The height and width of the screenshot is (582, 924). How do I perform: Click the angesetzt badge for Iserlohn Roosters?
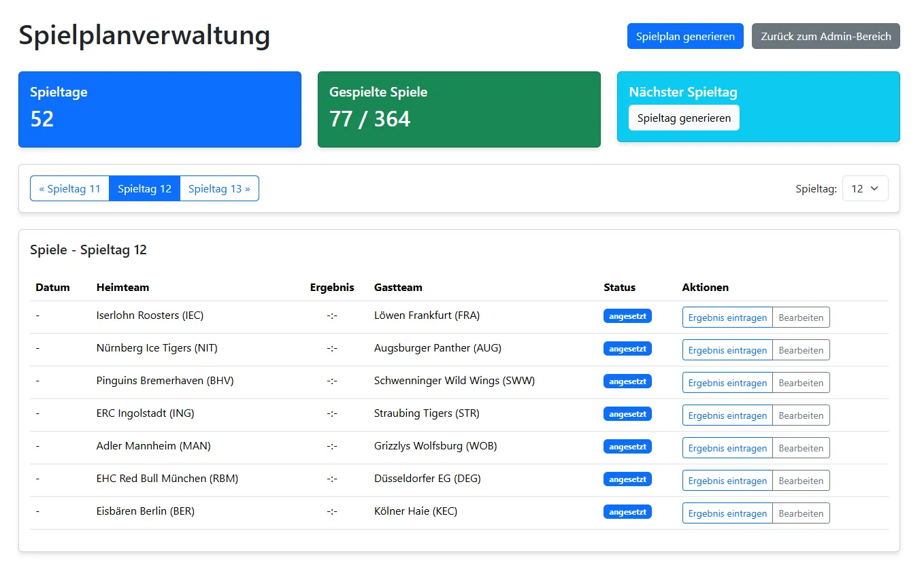627,316
